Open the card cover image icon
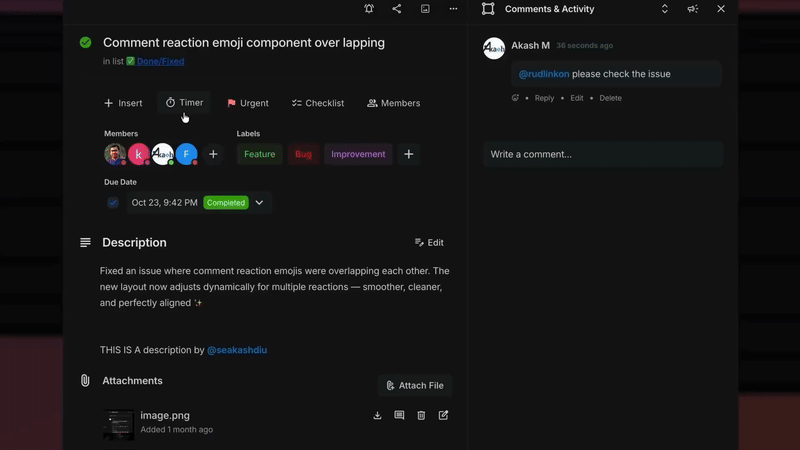This screenshot has height=450, width=800. [x=425, y=9]
